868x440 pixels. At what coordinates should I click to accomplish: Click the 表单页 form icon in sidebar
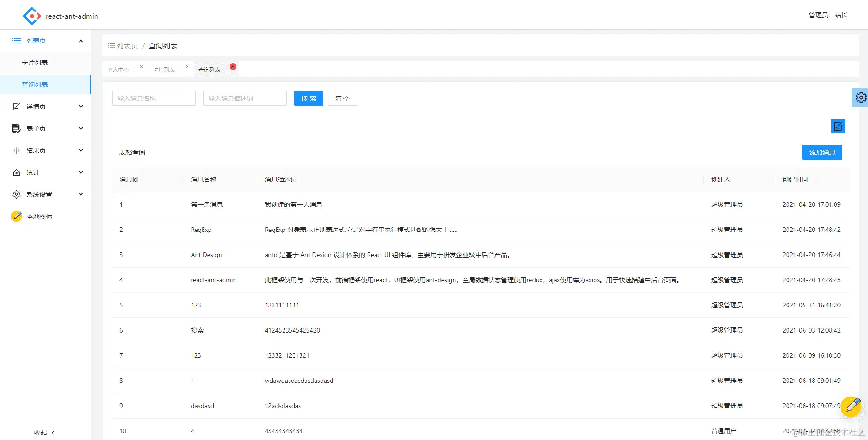16,128
